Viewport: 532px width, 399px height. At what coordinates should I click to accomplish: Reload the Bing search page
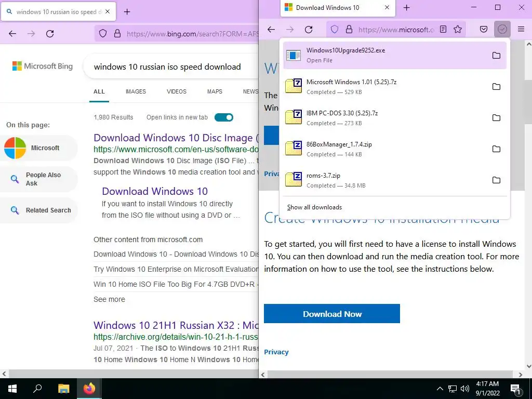tap(50, 34)
